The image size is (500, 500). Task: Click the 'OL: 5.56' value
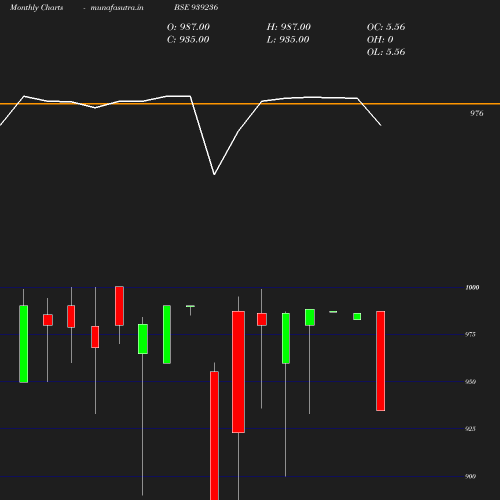(x=386, y=52)
